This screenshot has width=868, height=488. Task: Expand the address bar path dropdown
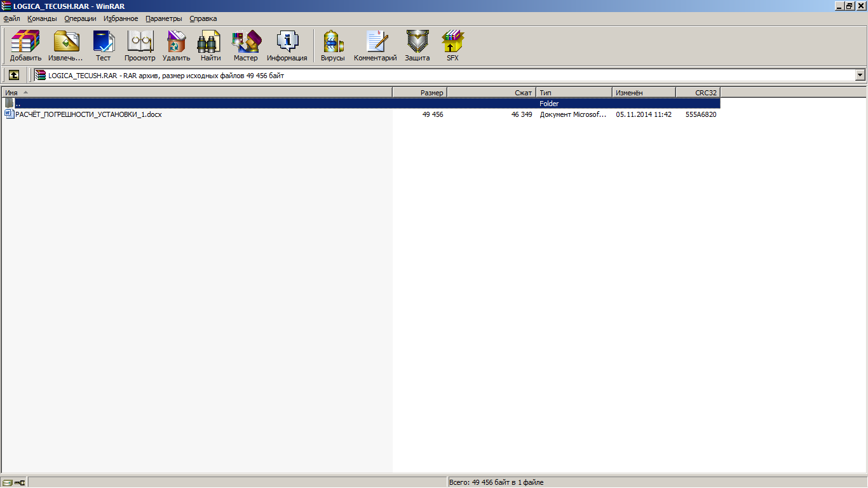pyautogui.click(x=860, y=75)
